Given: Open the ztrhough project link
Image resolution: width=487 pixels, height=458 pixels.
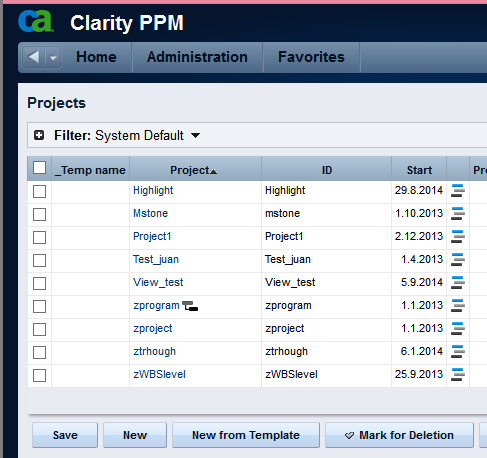Looking at the screenshot, I should [154, 351].
